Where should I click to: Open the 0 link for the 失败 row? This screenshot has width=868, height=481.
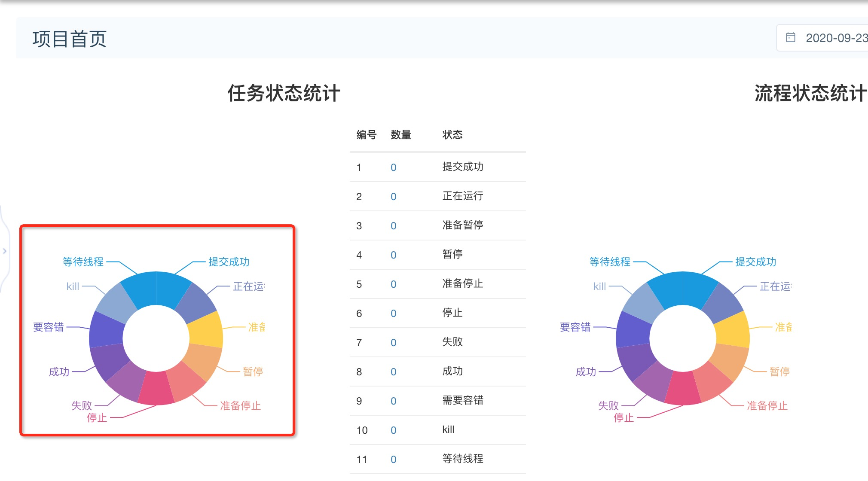click(x=393, y=342)
